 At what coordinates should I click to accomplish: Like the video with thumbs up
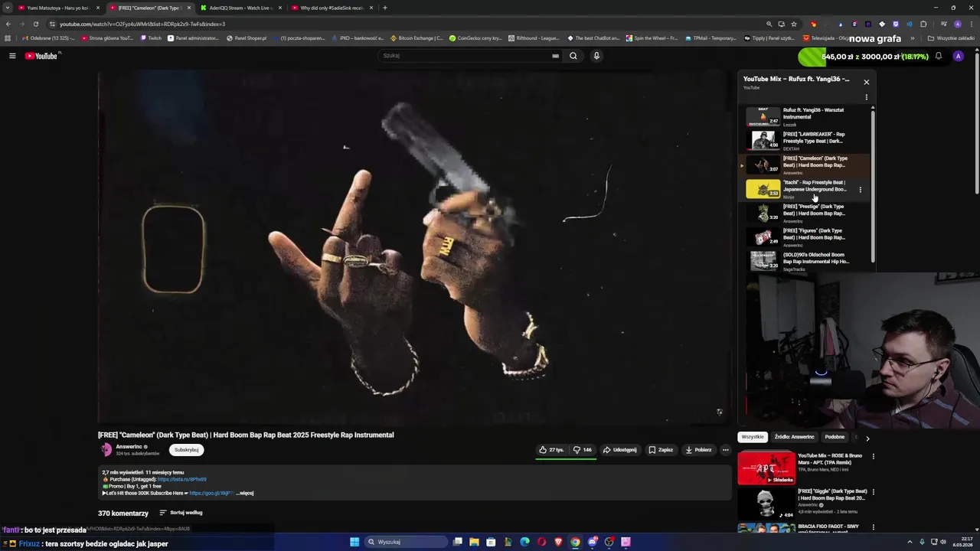[x=551, y=450]
